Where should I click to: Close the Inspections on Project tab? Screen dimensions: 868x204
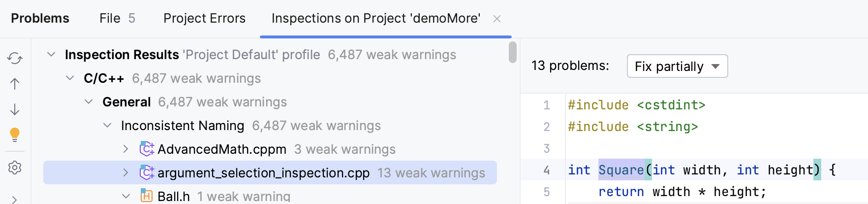point(497,19)
